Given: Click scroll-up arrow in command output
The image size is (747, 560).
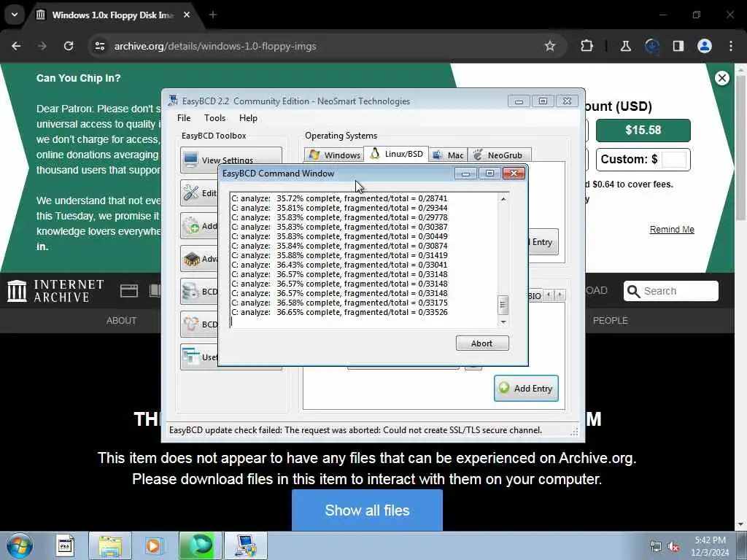Looking at the screenshot, I should [x=503, y=198].
